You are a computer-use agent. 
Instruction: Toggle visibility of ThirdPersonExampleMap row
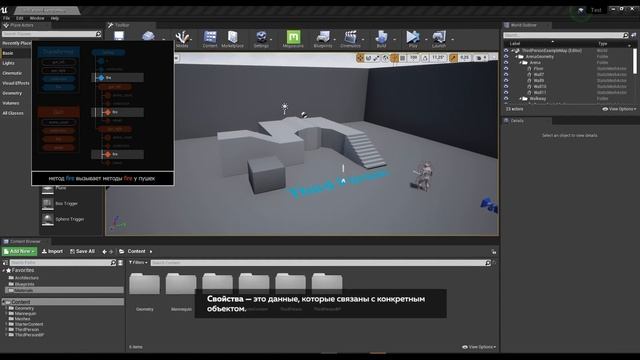[506, 51]
